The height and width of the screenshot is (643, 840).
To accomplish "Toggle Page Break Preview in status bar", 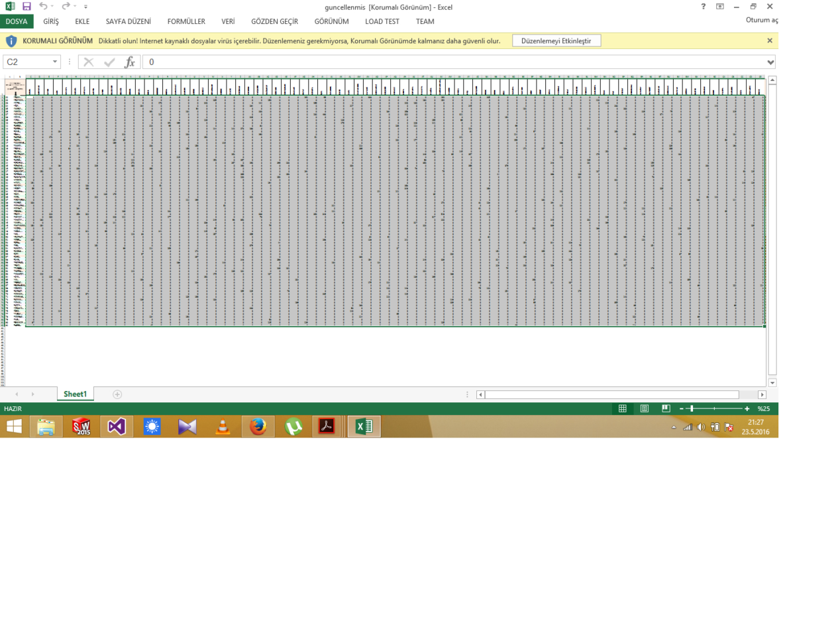I will tap(665, 408).
